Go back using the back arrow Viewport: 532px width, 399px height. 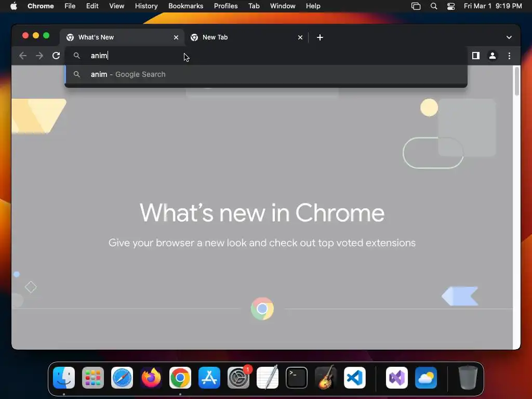[x=23, y=56]
